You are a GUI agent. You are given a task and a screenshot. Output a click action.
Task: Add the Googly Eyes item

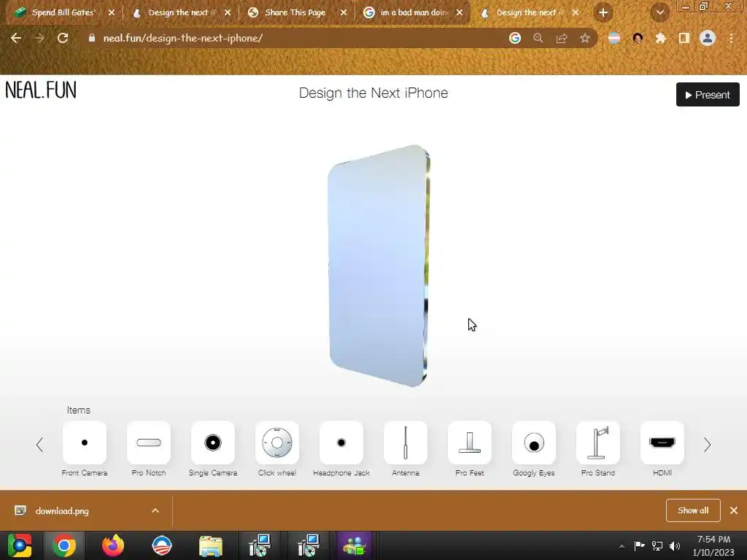534,443
